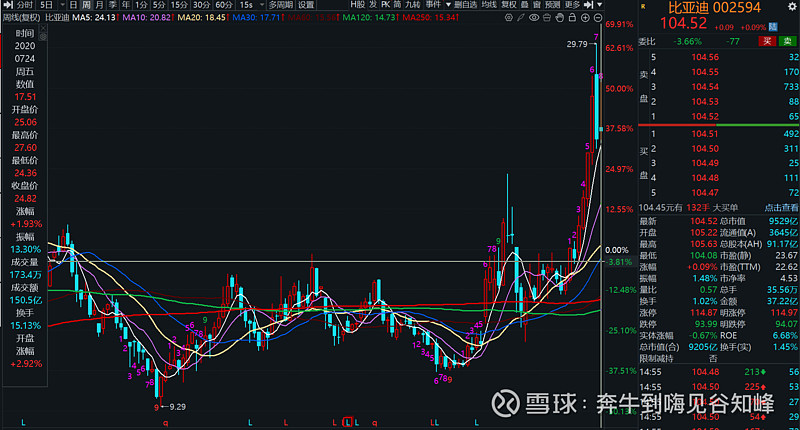Select 季 quarterly chart period
Image resolution: width=800 pixels, height=430 pixels.
(x=112, y=5)
